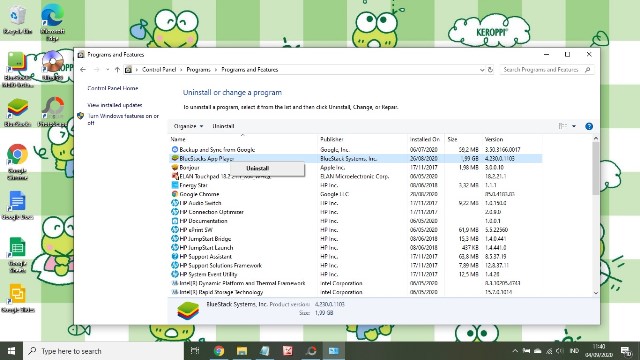Open Turn Windows features on or off
640x360 pixels.
123,119
